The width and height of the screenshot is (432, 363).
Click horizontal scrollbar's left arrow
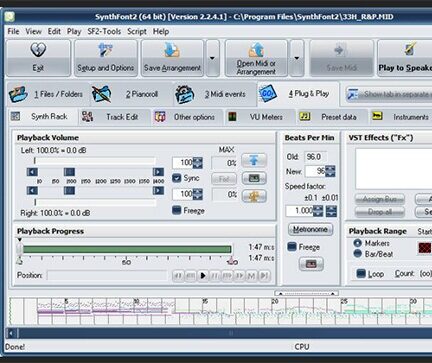(12, 333)
